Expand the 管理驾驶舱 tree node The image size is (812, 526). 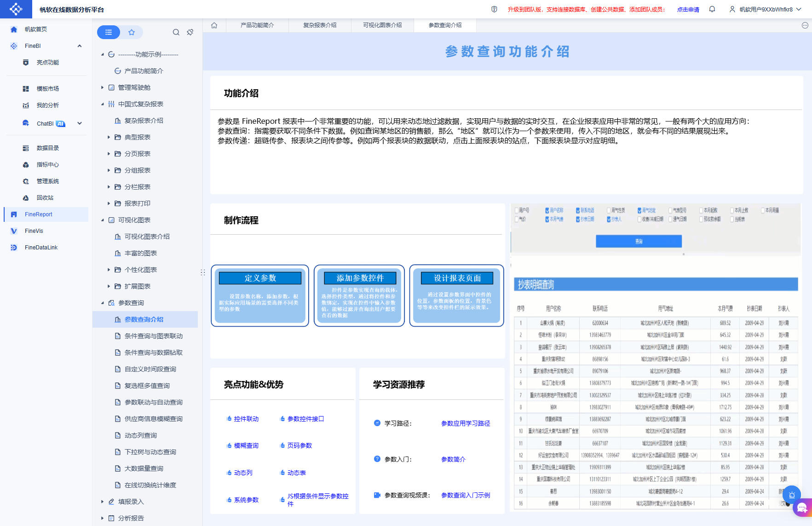tap(103, 87)
